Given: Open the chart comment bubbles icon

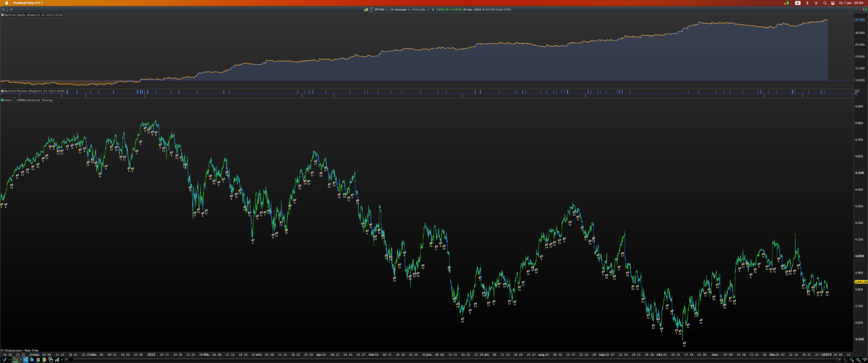Looking at the screenshot, I should point(32,360).
